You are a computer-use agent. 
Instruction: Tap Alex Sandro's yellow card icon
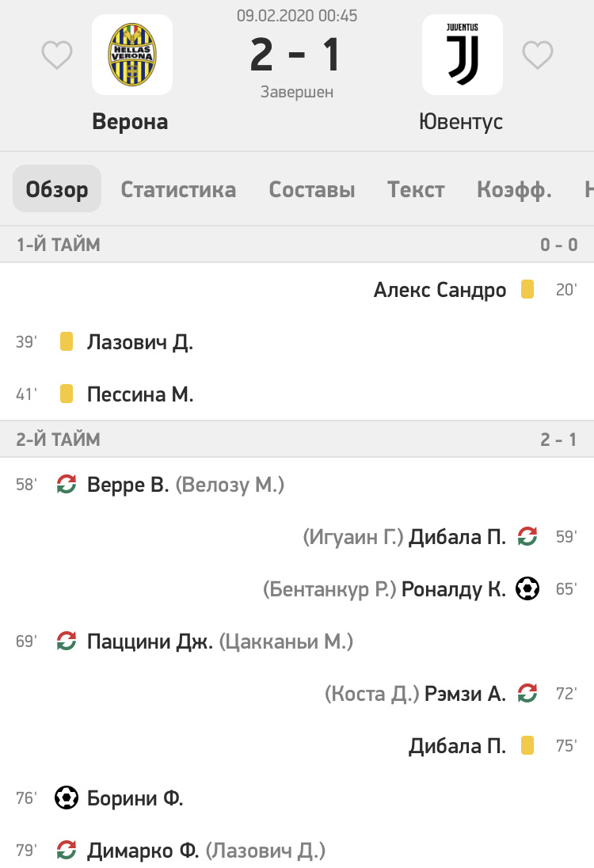(x=527, y=290)
